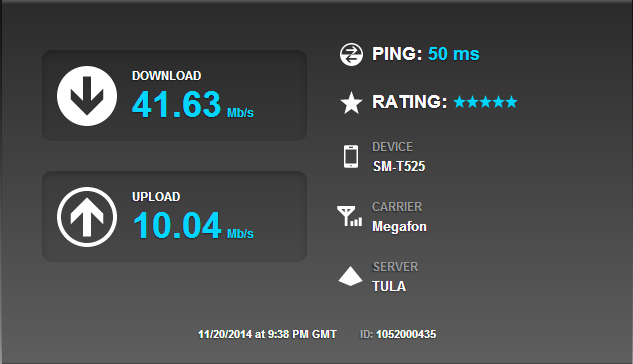Click the five blue rating stars

pos(485,102)
